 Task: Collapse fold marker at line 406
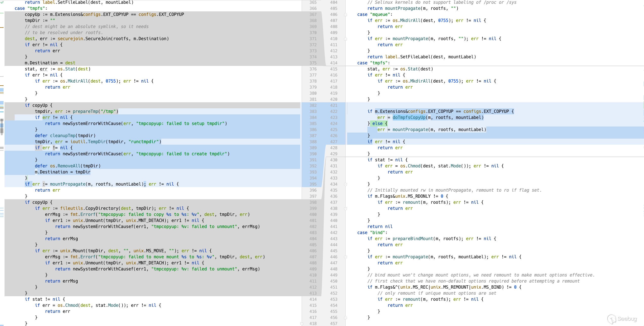[x=345, y=15]
